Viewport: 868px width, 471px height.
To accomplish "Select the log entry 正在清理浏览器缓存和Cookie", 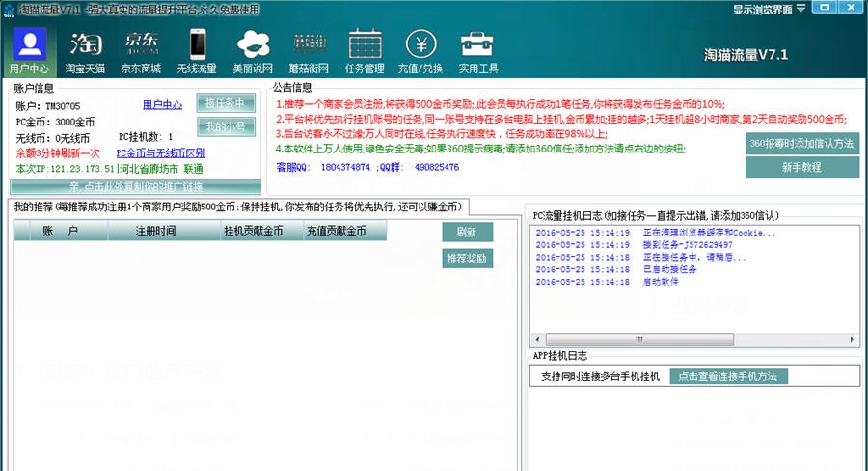I will (x=656, y=233).
